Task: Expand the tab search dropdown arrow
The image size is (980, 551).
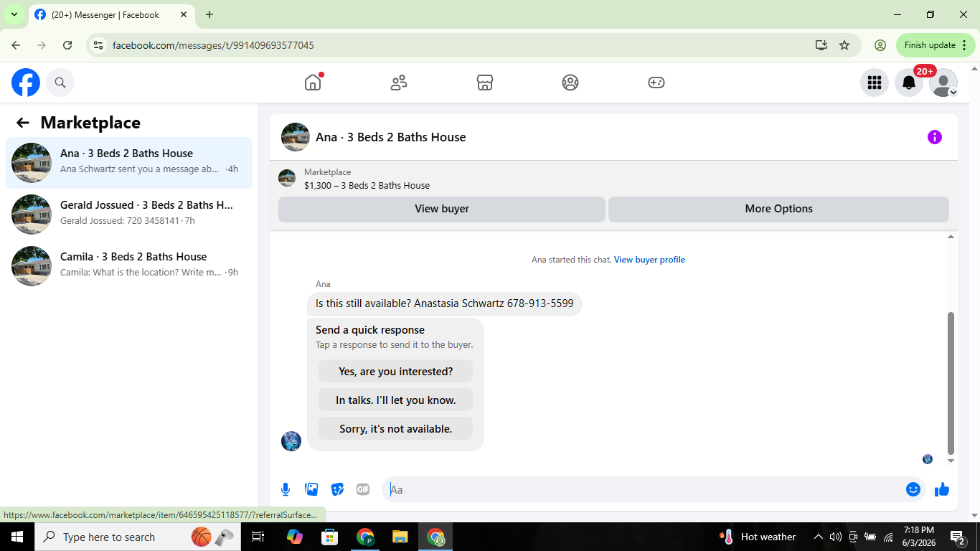Action: click(14, 14)
